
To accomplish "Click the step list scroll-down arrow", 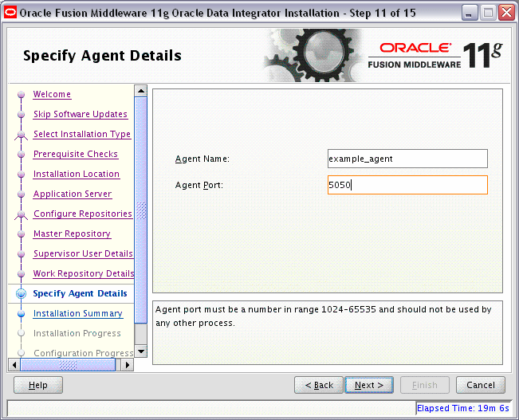I will 141,351.
